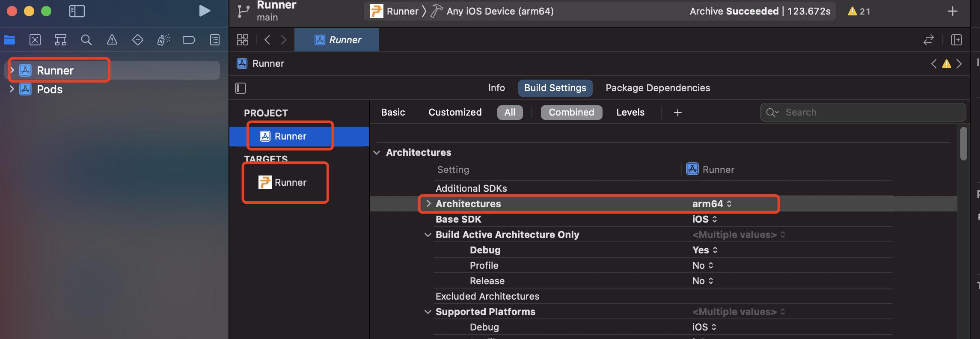
Task: Open the Find navigator magnifier icon
Action: click(86, 40)
